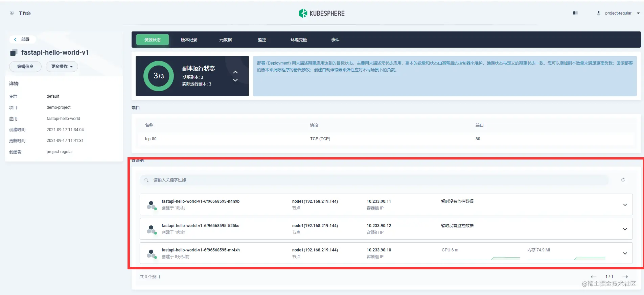Click the pod icon for mr4xh
Image resolution: width=644 pixels, height=295 pixels.
[152, 253]
